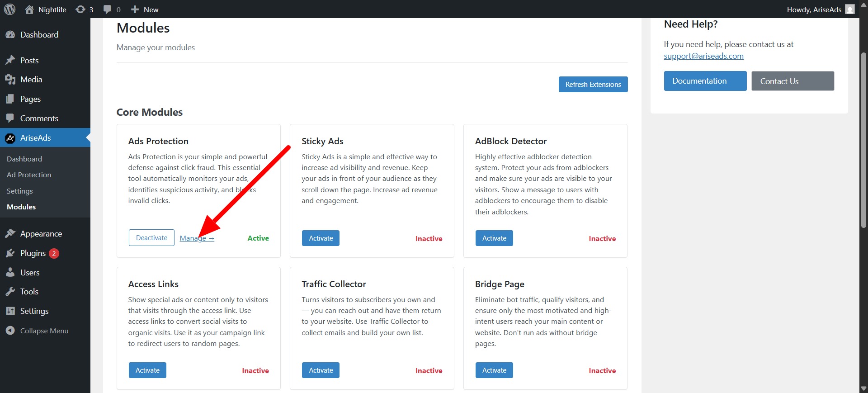
Task: Click the Sticky Ads card title
Action: (322, 141)
